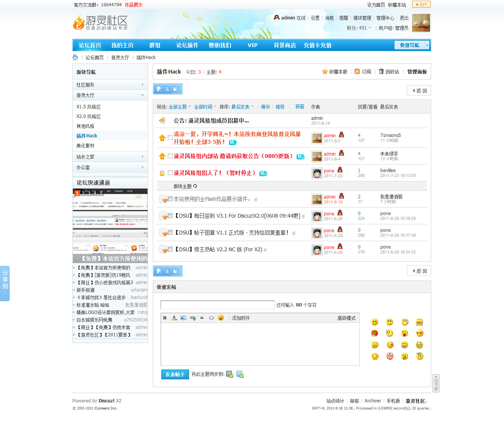Click the pin icon on the 清凉一夏 thread
Image resolution: width=504 pixels, height=430 pixels.
[x=162, y=138]
